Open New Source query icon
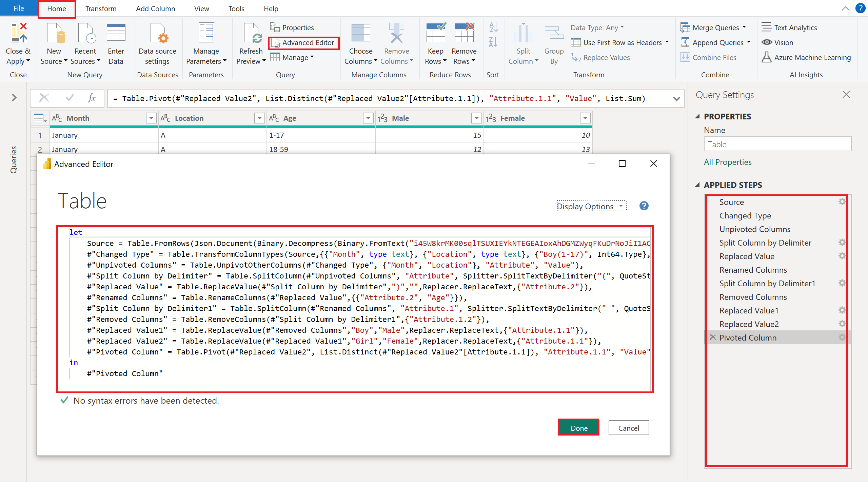Screen dimensions: 868x482 (x=55, y=33)
